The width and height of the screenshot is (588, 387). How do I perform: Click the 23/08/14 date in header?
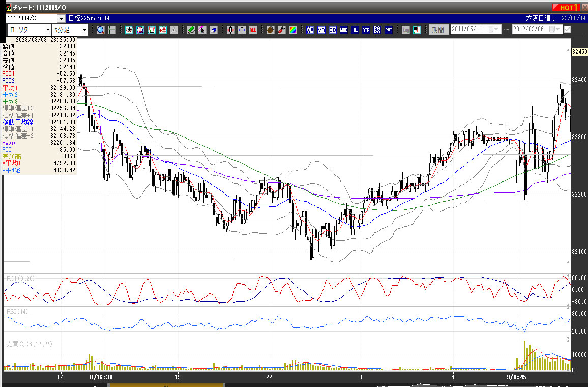tap(573, 18)
